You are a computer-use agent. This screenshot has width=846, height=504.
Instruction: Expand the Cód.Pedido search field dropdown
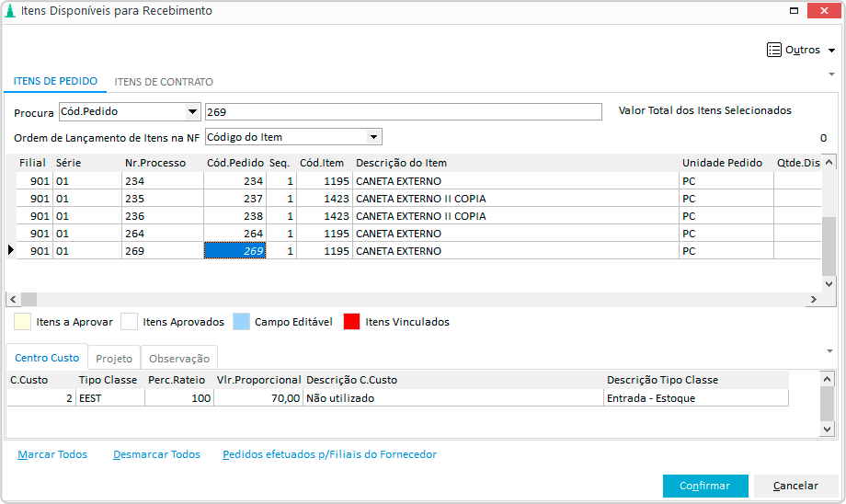click(x=192, y=112)
